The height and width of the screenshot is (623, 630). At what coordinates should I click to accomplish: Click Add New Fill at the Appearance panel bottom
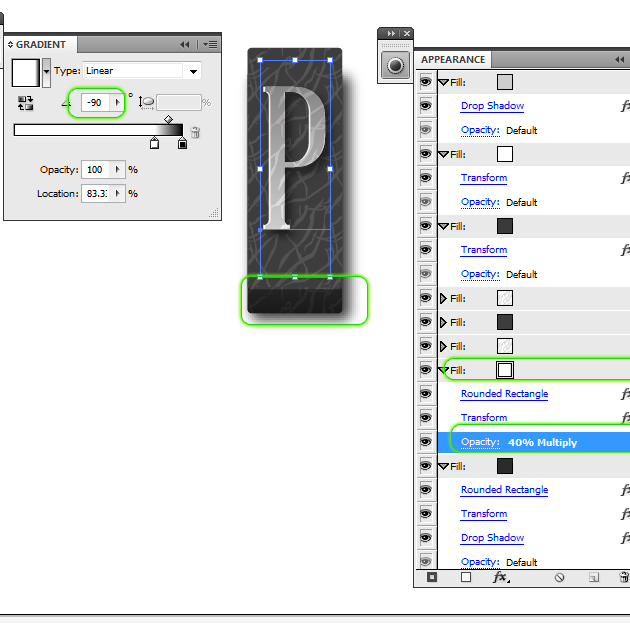(x=466, y=577)
